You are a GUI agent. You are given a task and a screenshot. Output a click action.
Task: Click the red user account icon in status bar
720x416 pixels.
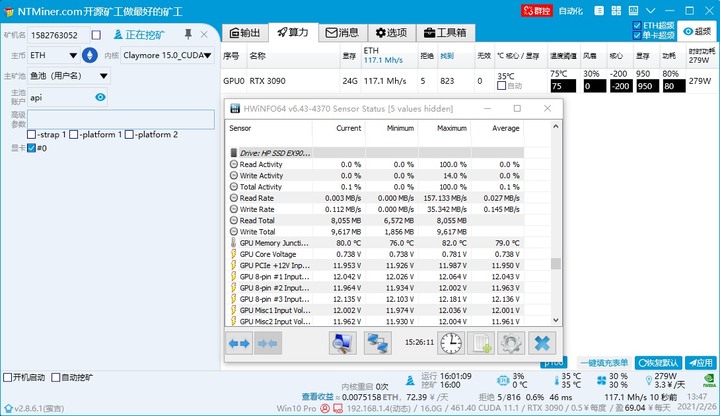[x=325, y=408]
